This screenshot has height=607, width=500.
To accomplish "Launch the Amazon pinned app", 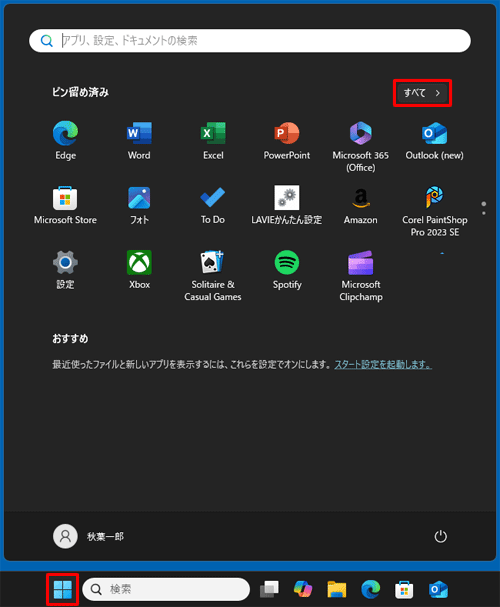I will 361,206.
